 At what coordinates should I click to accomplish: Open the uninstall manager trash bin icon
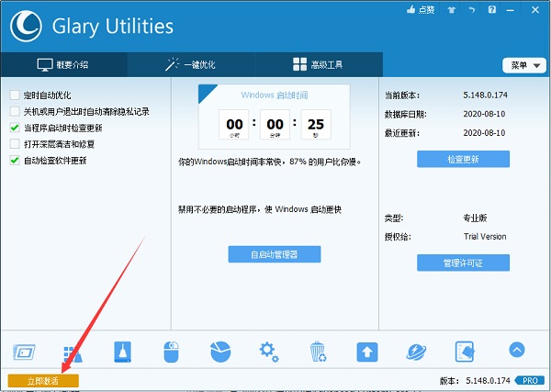click(318, 352)
